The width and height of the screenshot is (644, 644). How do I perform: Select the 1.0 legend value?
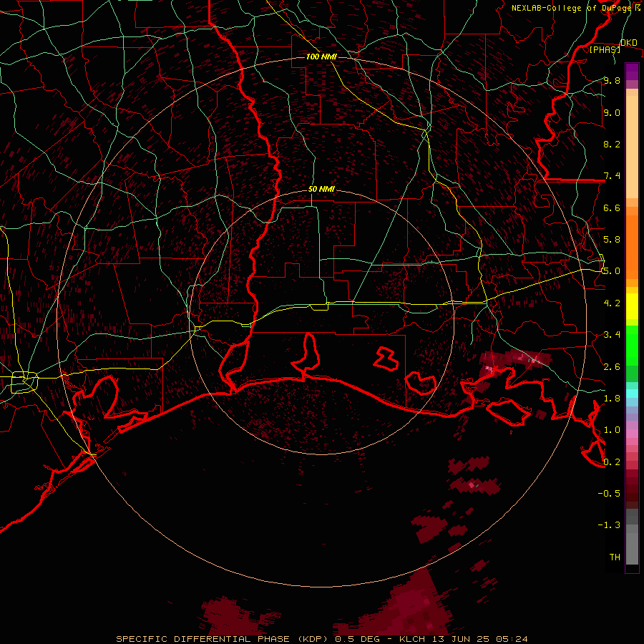612,430
